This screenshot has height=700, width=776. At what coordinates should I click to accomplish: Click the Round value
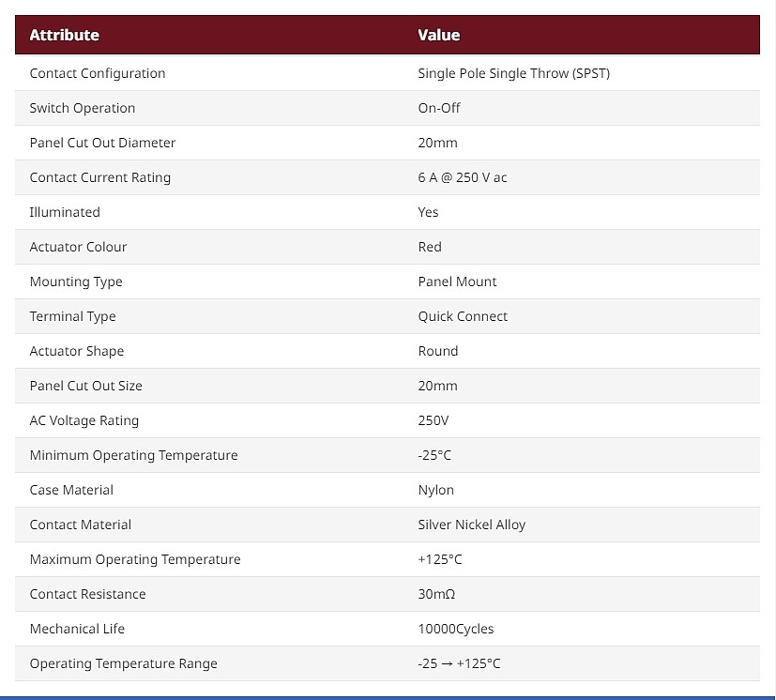click(438, 351)
